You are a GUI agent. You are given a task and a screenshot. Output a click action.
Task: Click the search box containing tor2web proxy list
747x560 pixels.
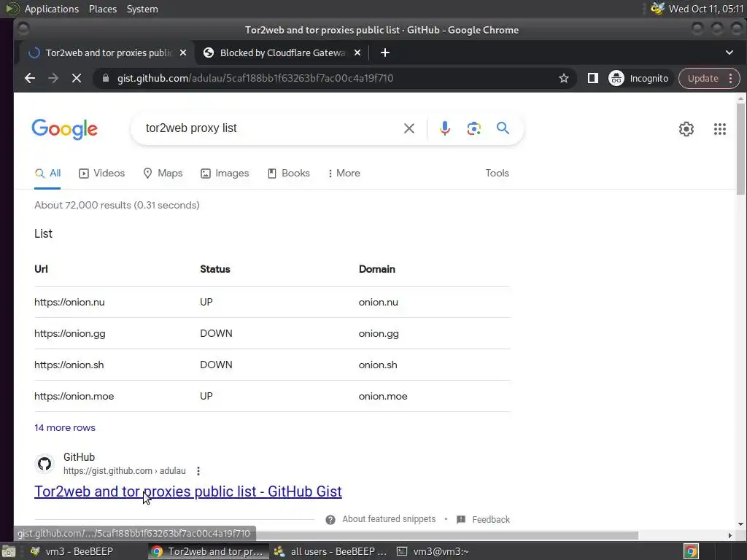pos(269,128)
